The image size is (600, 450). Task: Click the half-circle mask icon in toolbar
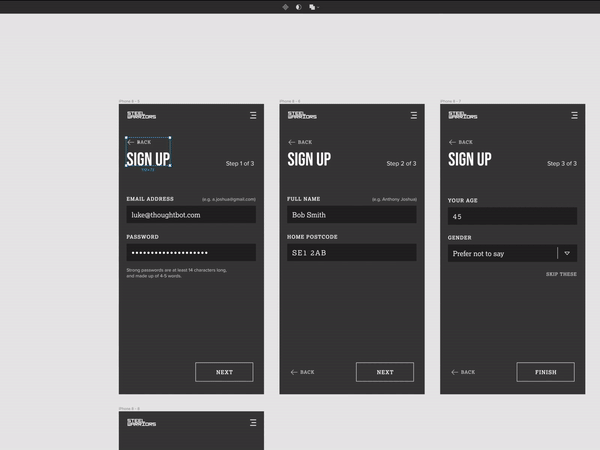(x=298, y=6)
